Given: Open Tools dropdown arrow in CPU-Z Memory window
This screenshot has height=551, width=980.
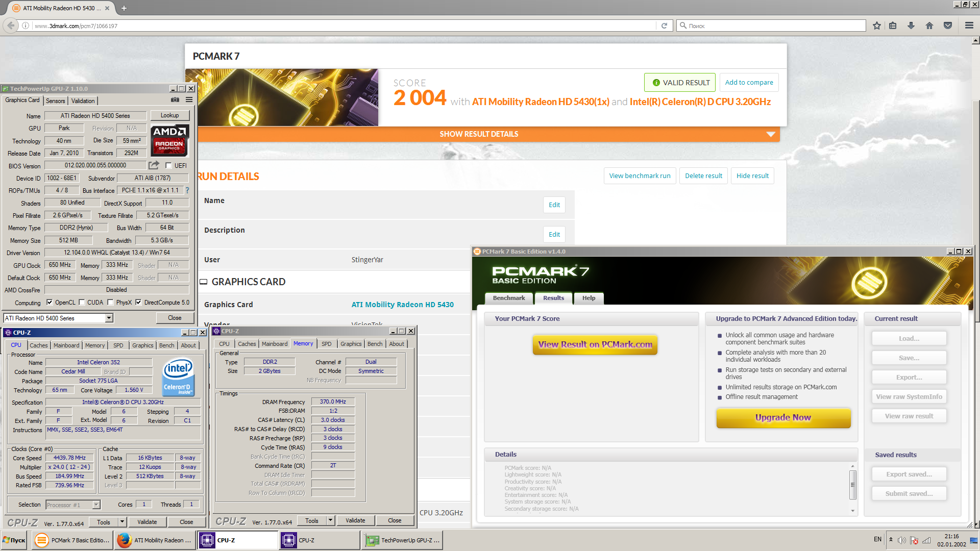Looking at the screenshot, I should click(330, 520).
